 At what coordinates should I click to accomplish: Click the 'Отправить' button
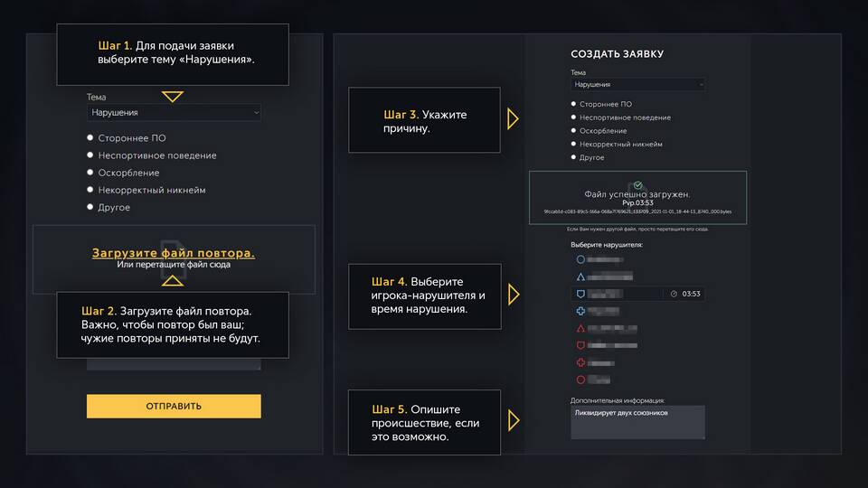[174, 407]
